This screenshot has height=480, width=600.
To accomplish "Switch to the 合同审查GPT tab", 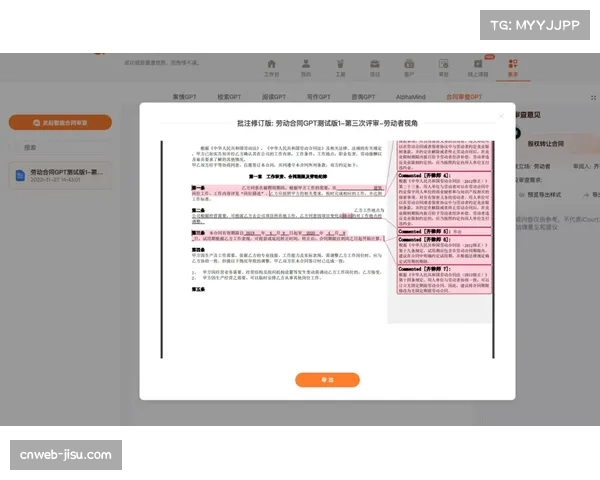I will coord(464,97).
